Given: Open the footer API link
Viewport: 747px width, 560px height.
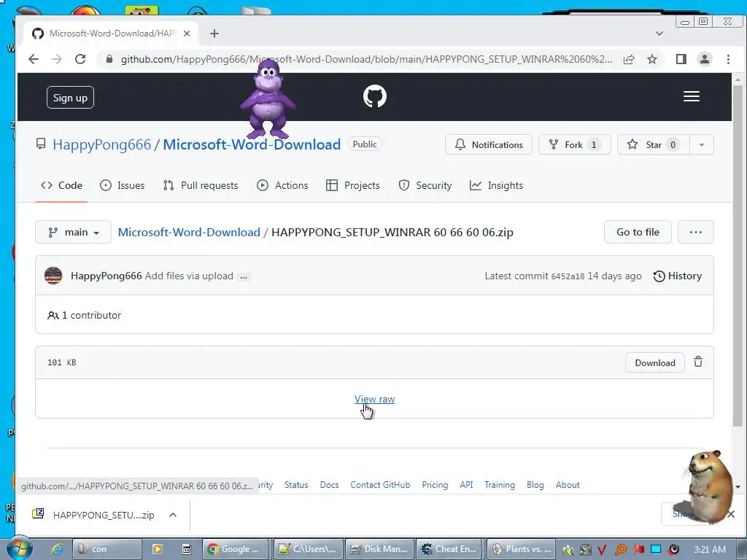Looking at the screenshot, I should 466,485.
